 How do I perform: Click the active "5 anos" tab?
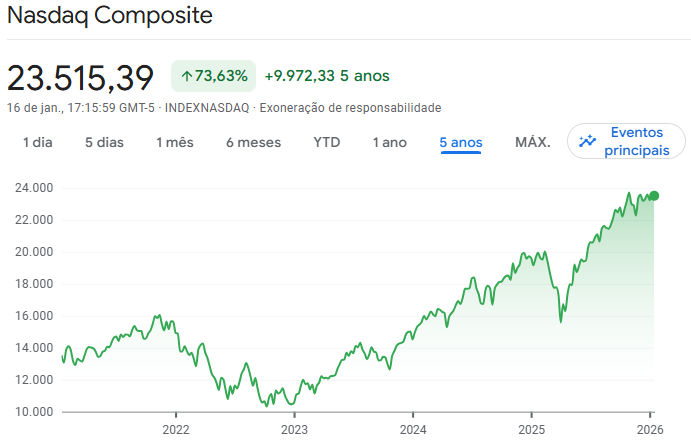click(461, 142)
